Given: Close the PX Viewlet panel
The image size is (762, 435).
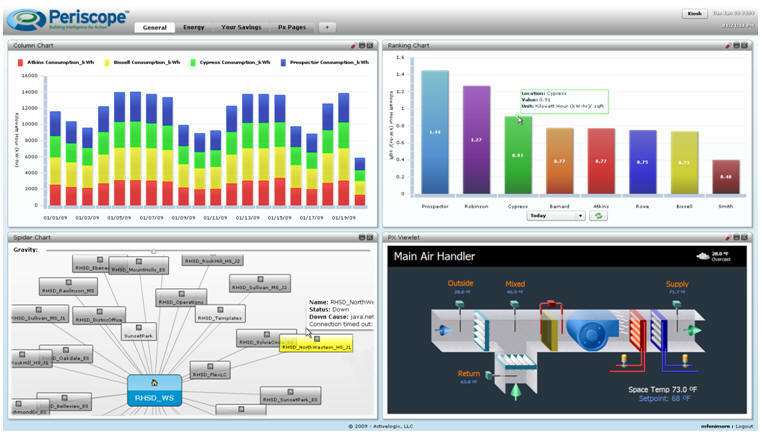Looking at the screenshot, I should click(x=745, y=238).
